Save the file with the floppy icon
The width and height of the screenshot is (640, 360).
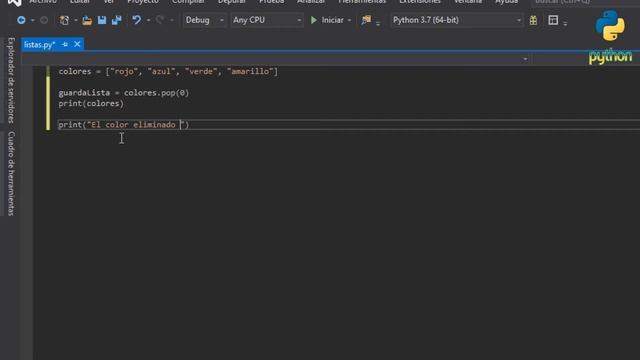(102, 20)
